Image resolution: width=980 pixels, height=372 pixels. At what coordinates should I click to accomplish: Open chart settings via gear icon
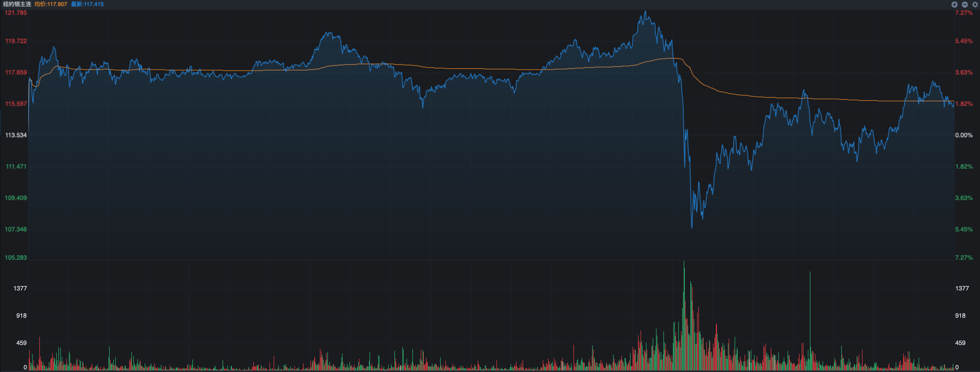click(x=975, y=5)
